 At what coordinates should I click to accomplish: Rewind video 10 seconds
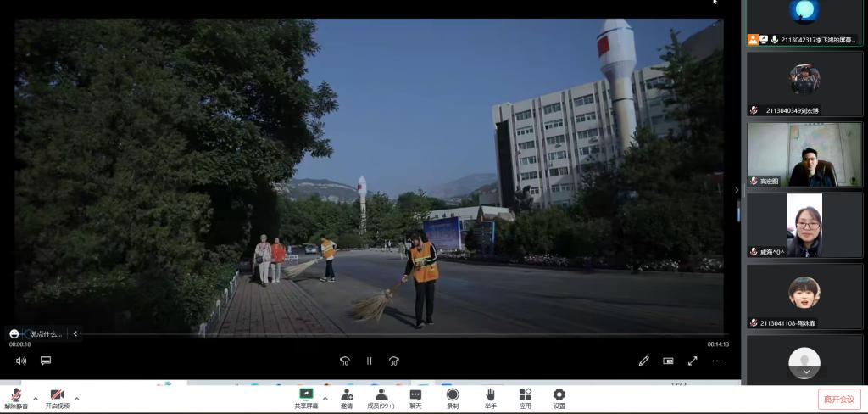click(345, 361)
